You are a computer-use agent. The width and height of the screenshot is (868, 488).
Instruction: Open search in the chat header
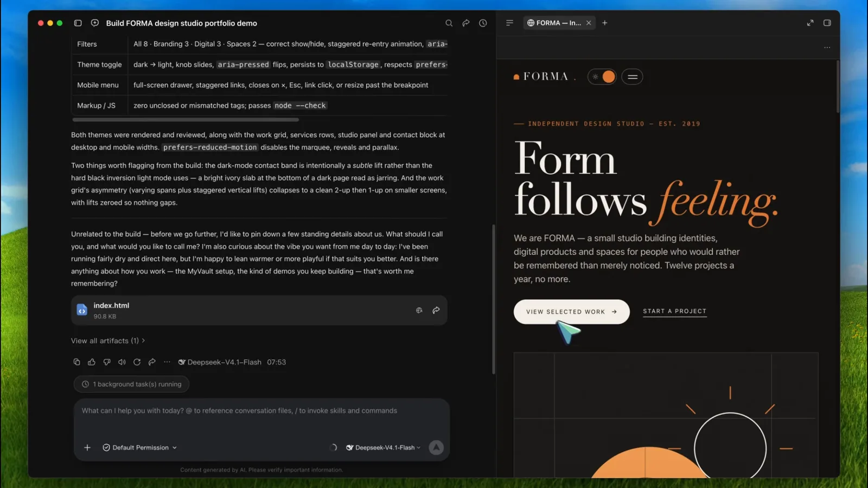[449, 23]
